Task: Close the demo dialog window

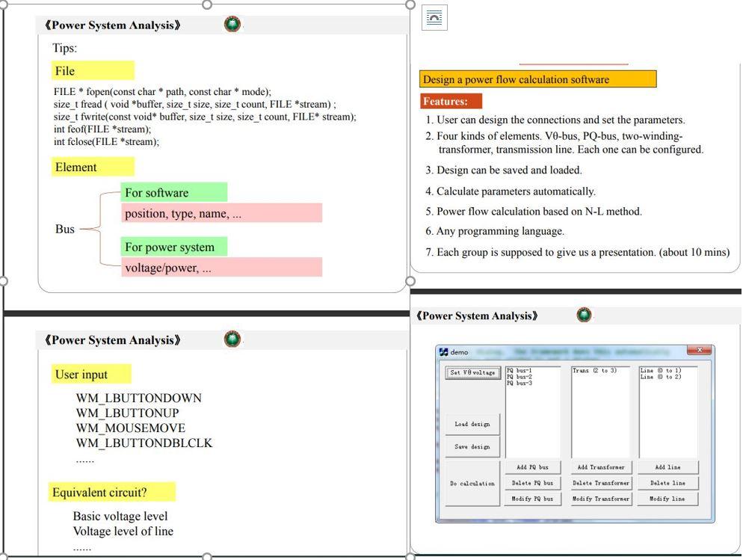Action: point(699,350)
